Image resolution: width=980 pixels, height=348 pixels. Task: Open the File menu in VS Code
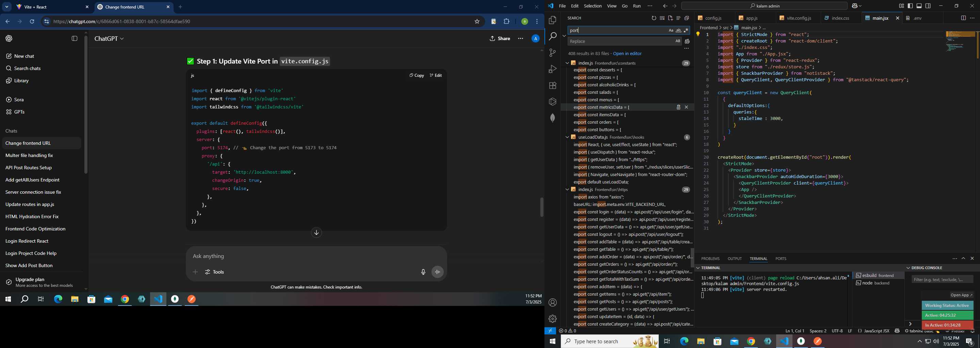pyautogui.click(x=562, y=6)
